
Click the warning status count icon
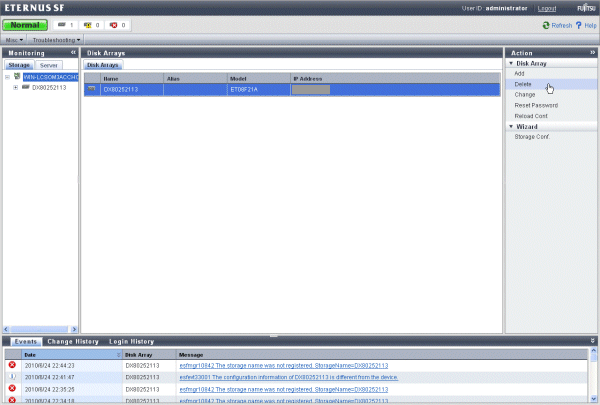[x=88, y=25]
